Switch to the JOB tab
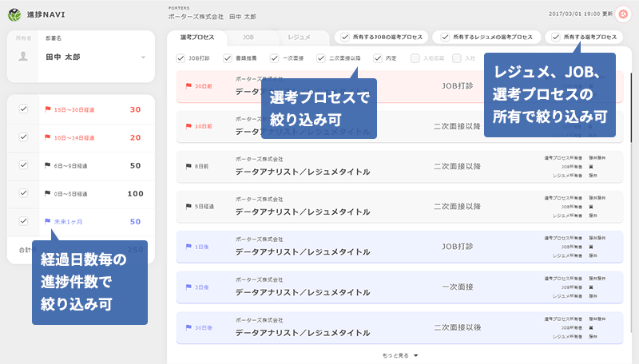The height and width of the screenshot is (364, 639). (x=248, y=37)
